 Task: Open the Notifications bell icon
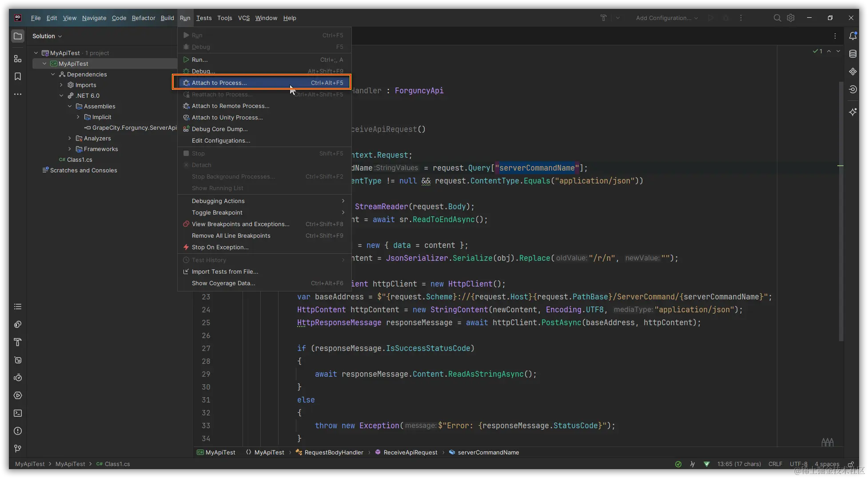tap(852, 36)
